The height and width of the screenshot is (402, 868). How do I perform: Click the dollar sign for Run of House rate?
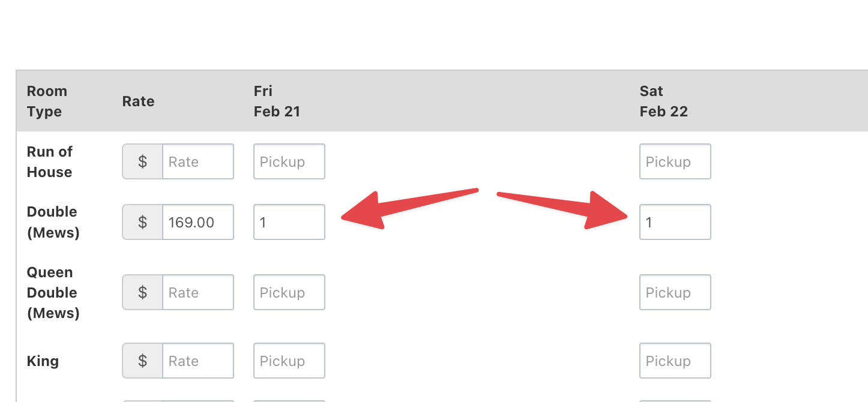142,161
